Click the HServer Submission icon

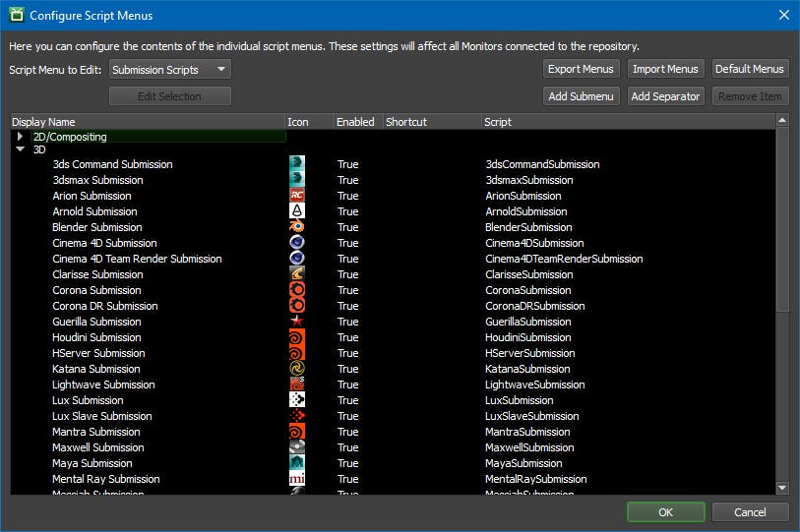[x=297, y=353]
